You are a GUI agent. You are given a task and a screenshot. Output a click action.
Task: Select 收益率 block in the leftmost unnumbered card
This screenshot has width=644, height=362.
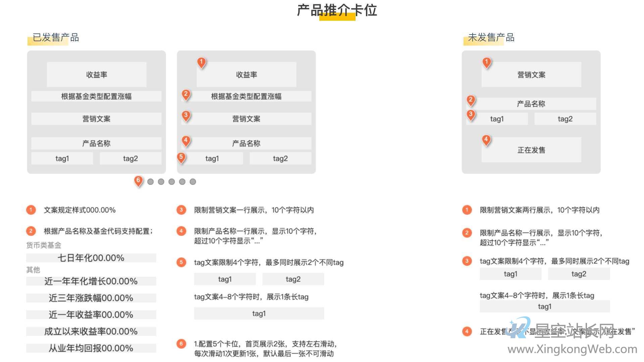tap(97, 74)
